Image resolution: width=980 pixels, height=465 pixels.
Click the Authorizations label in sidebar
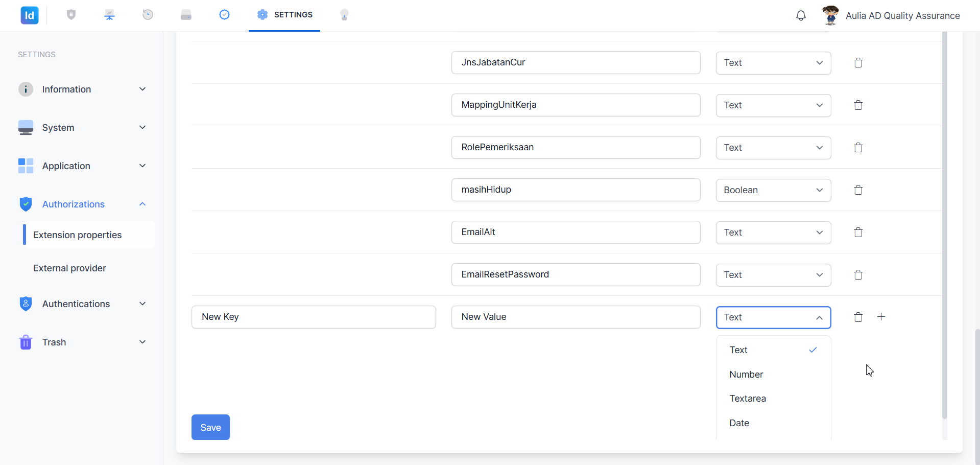[x=74, y=204]
